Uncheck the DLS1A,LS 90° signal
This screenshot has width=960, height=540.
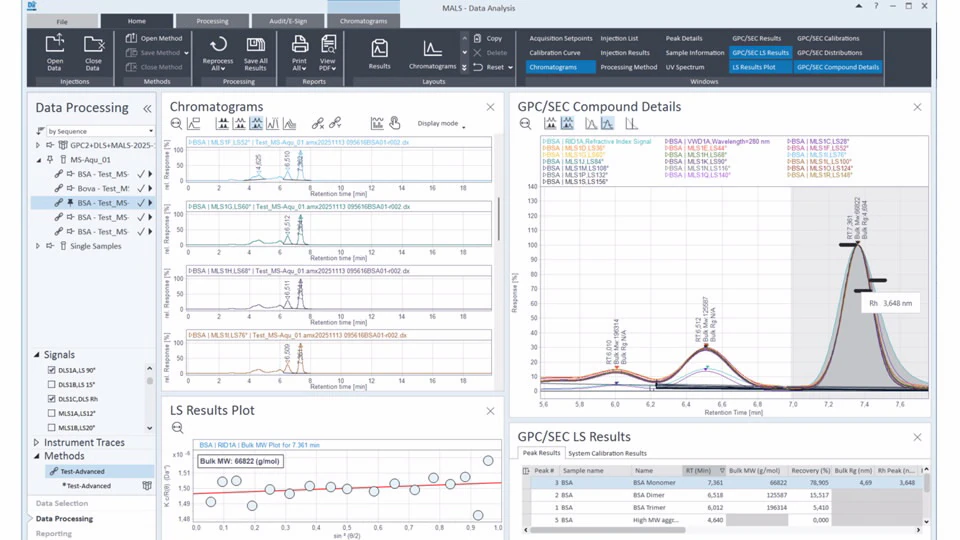tap(52, 370)
